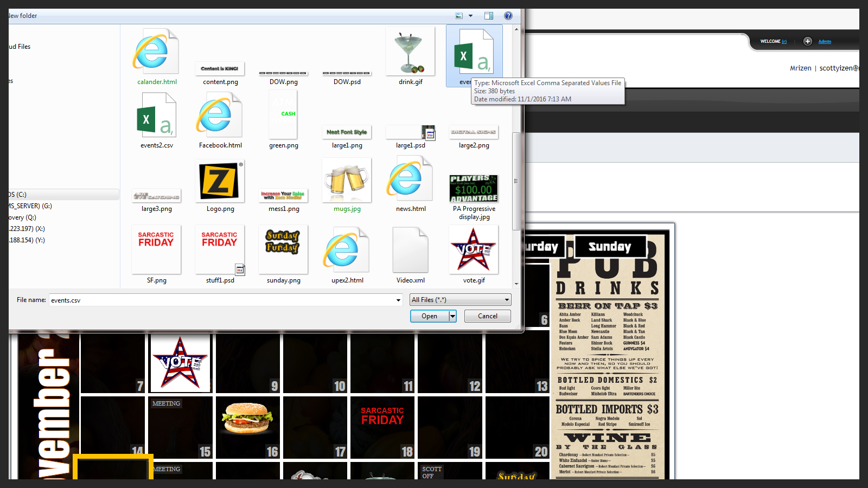868x488 pixels.
Task: Click calendar day 10 cell
Action: click(x=315, y=363)
